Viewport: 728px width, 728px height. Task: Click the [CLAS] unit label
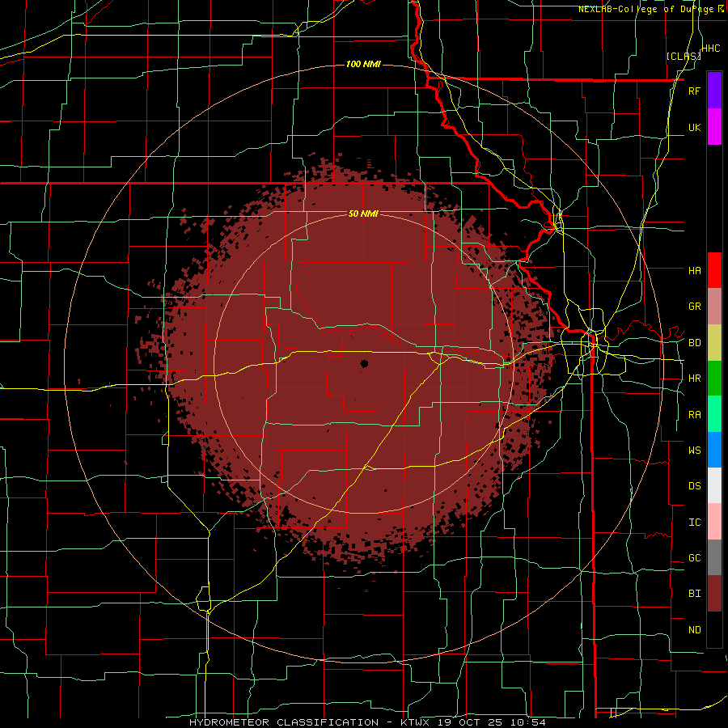point(683,56)
